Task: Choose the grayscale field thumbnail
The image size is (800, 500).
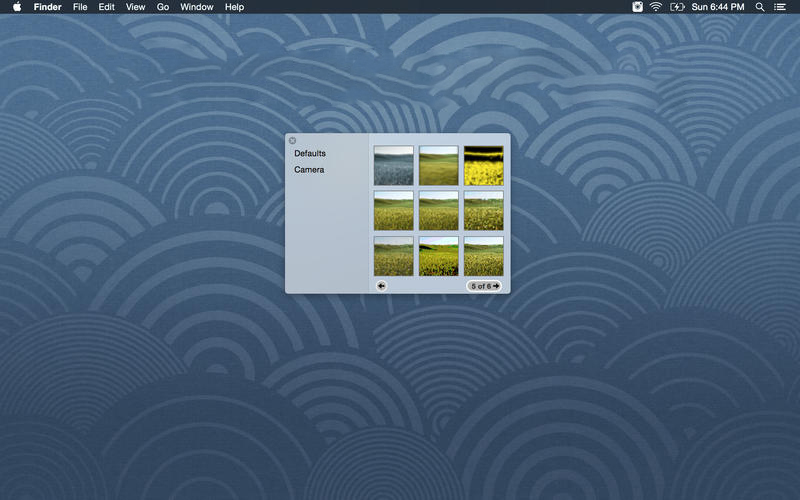Action: [x=393, y=165]
